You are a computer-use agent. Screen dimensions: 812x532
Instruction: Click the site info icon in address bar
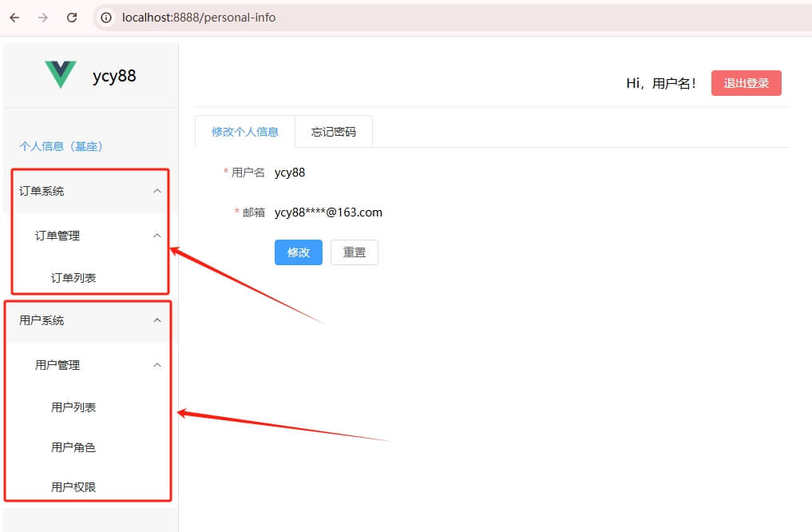pyautogui.click(x=106, y=18)
